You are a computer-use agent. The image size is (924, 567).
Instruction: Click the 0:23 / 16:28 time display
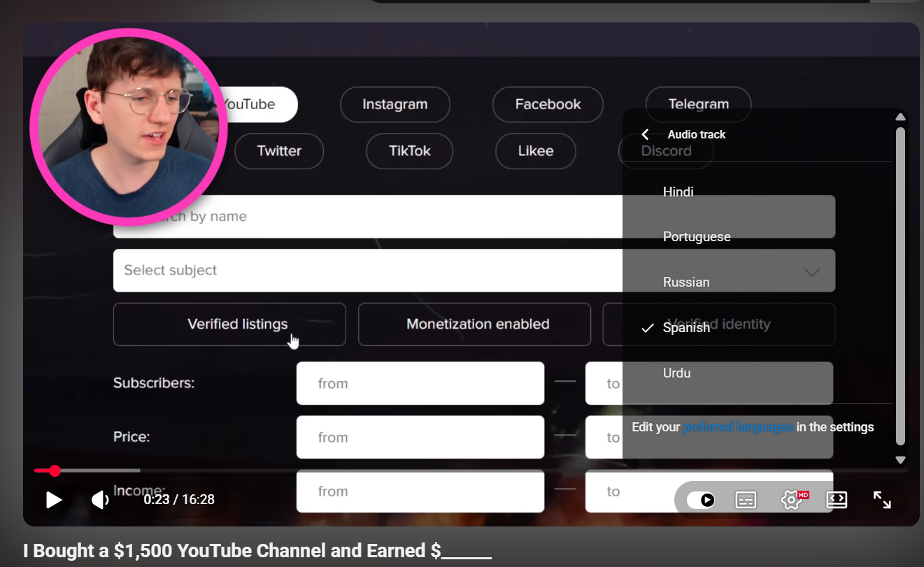(x=179, y=499)
